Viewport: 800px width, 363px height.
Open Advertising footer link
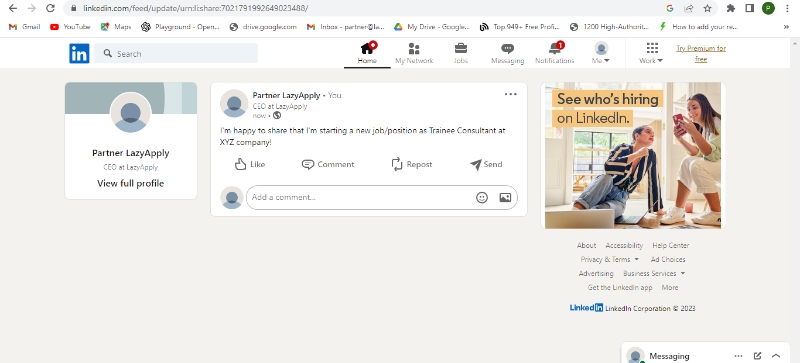click(x=596, y=274)
